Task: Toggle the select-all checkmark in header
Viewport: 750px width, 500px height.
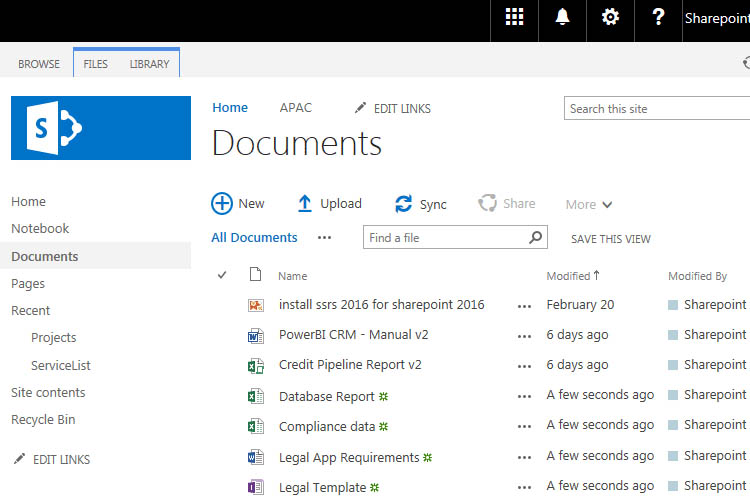Action: pyautogui.click(x=221, y=275)
